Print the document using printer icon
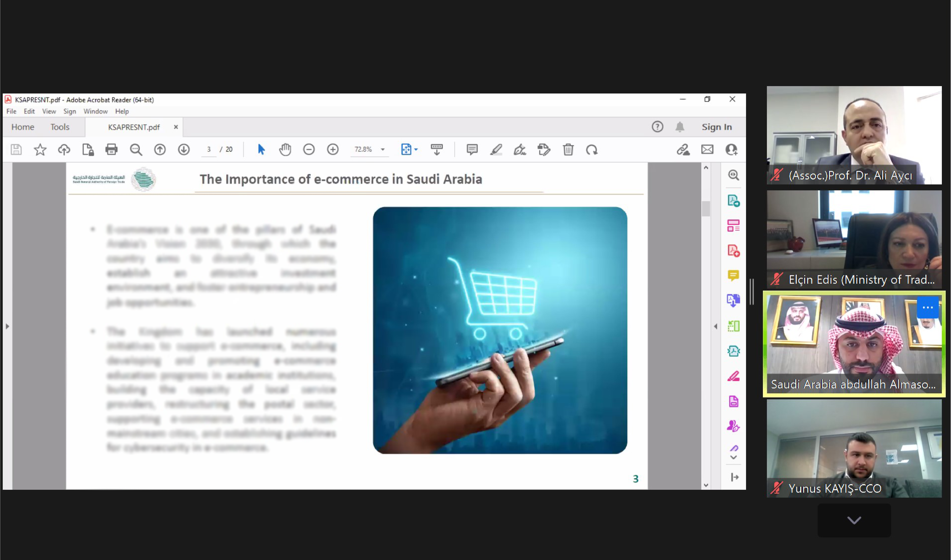Image resolution: width=951 pixels, height=560 pixels. tap(111, 149)
